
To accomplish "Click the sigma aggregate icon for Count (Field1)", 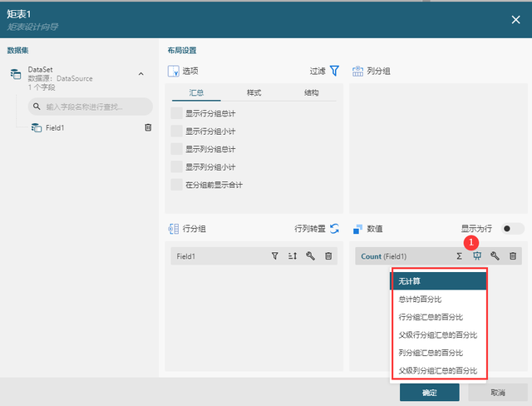I will point(459,257).
